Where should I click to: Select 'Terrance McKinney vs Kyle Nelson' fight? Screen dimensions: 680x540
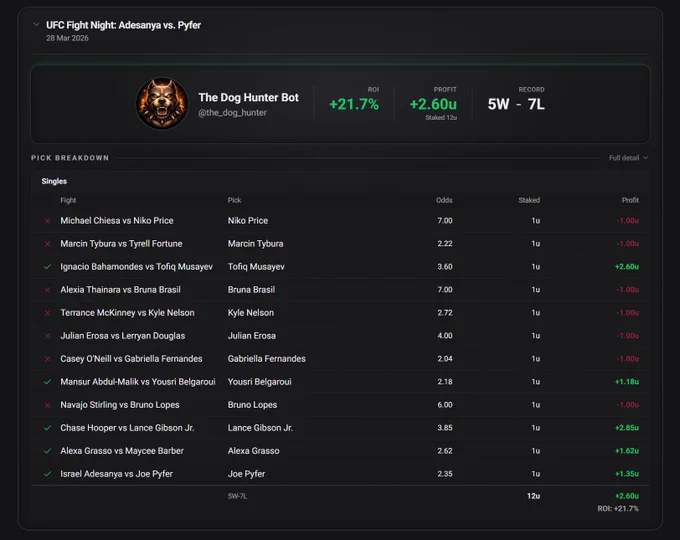click(x=128, y=313)
